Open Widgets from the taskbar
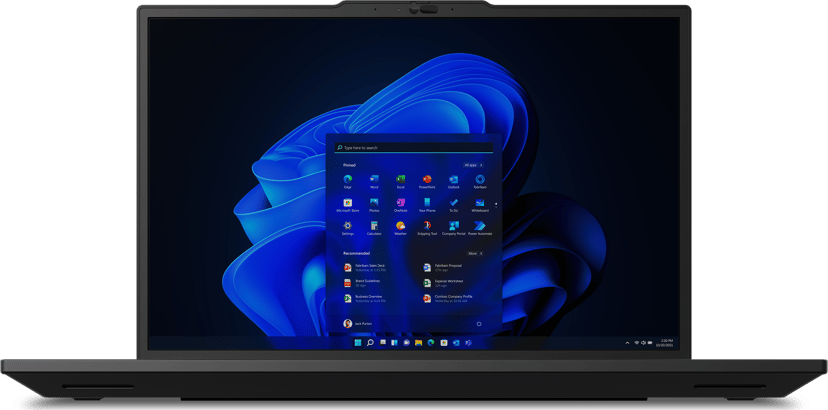The height and width of the screenshot is (410, 828). point(394,342)
